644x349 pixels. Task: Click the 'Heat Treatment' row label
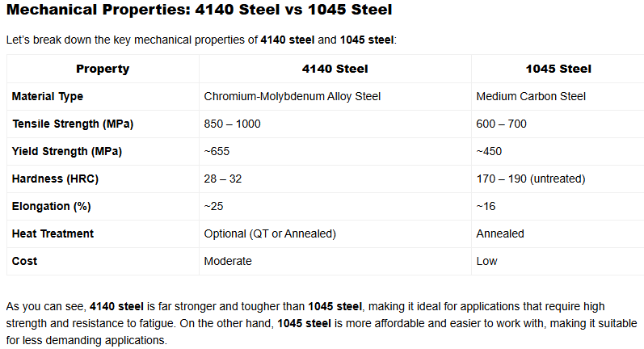53,233
